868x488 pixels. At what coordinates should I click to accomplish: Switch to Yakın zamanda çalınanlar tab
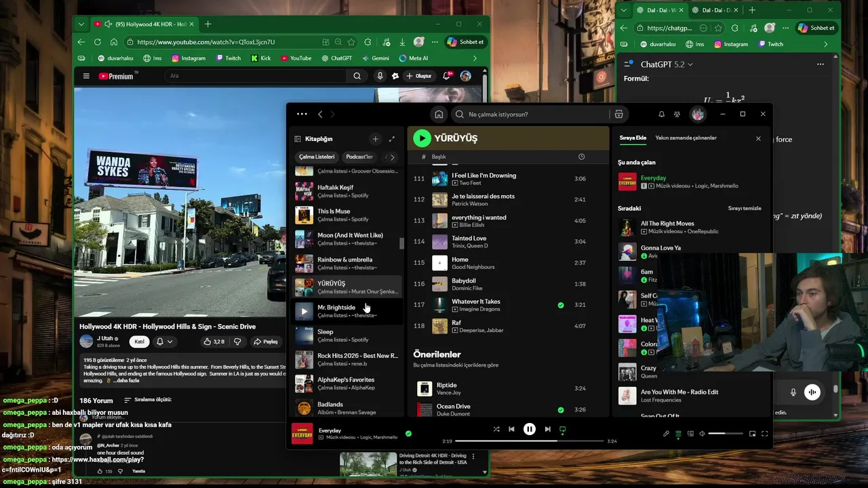coord(686,138)
